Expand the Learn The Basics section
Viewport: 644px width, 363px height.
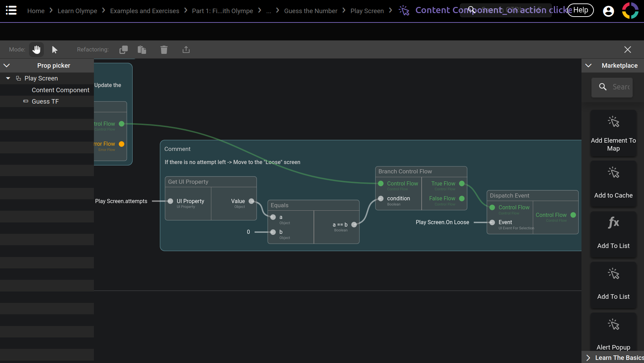588,358
